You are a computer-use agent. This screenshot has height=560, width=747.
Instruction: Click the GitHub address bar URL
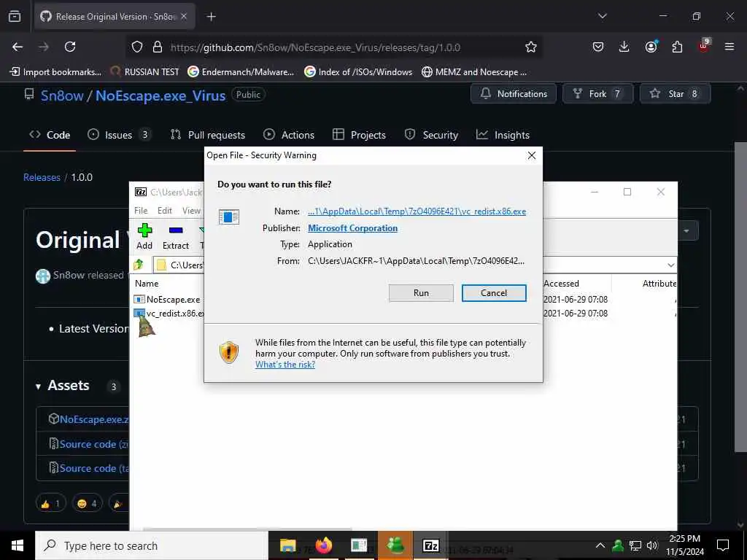[x=315, y=47]
